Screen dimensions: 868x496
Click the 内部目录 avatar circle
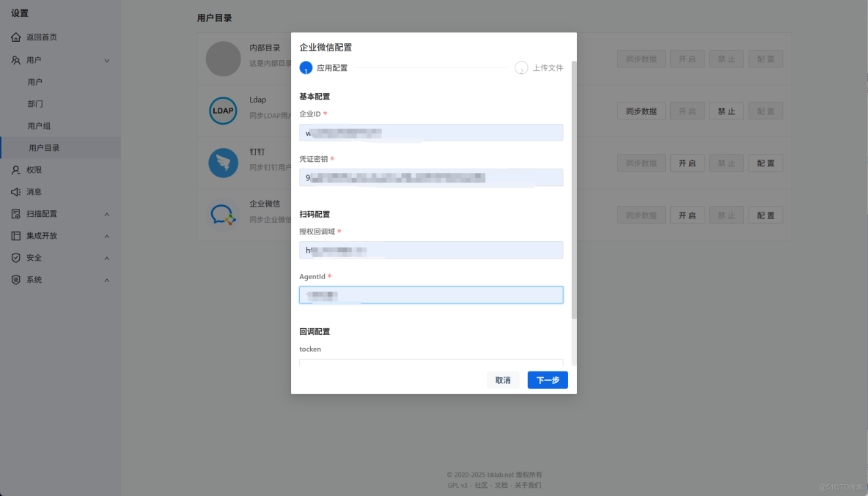(x=223, y=59)
